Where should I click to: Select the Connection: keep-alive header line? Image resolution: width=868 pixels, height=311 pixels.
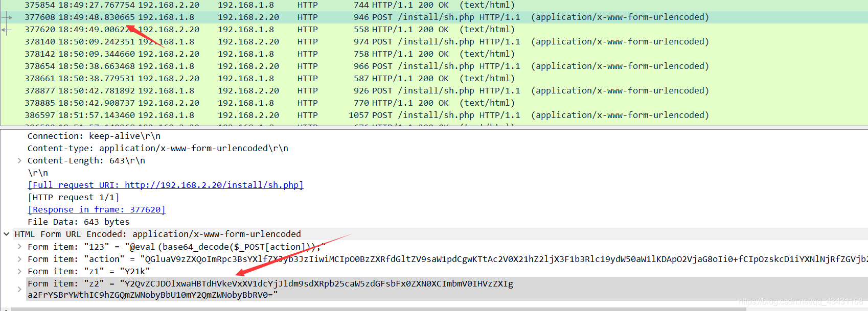coord(94,136)
